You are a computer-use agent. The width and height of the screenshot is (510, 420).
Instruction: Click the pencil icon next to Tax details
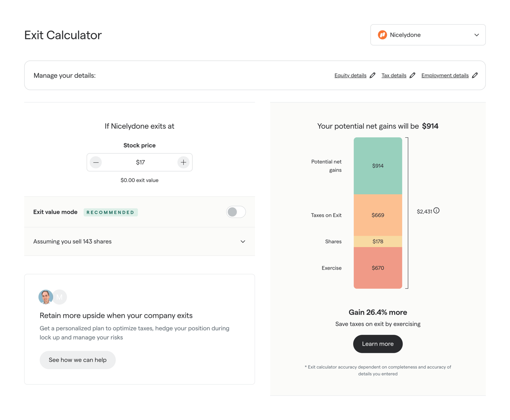tap(412, 75)
